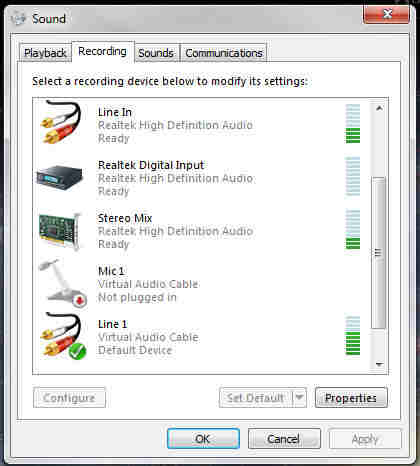
Task: Click the Line 1 volume level meter
Action: (353, 336)
